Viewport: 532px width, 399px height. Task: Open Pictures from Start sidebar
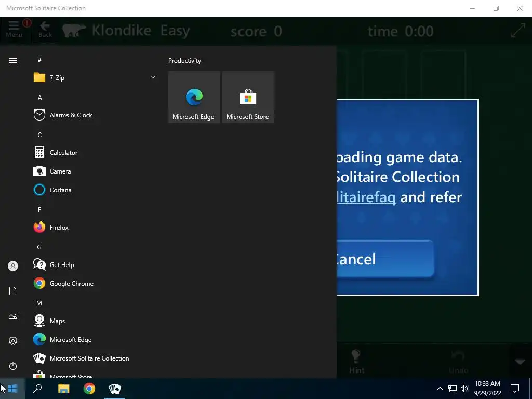point(13,316)
